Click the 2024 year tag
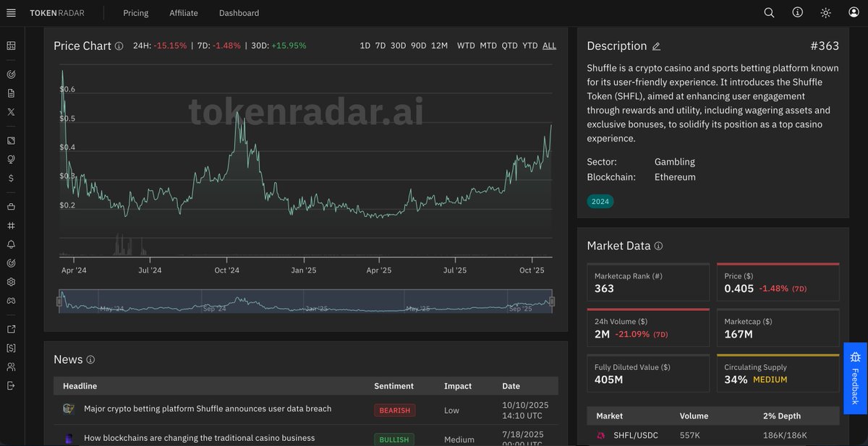The width and height of the screenshot is (868, 446). tap(600, 202)
